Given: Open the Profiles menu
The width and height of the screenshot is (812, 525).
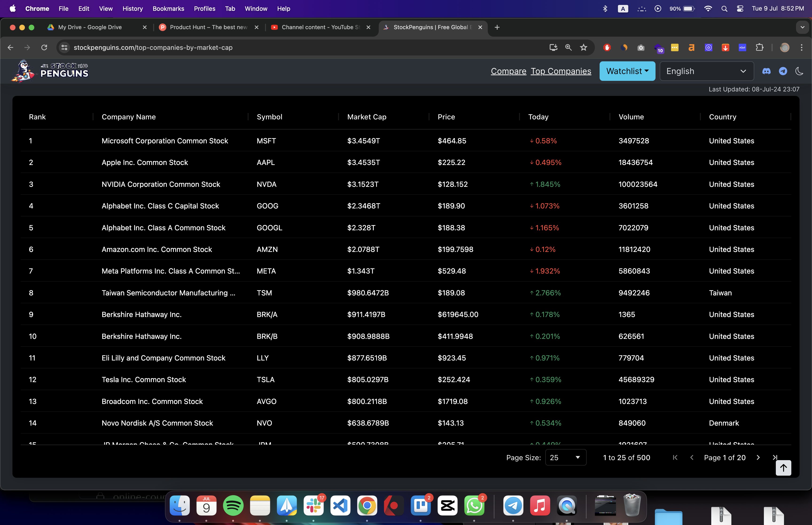Looking at the screenshot, I should tap(204, 8).
